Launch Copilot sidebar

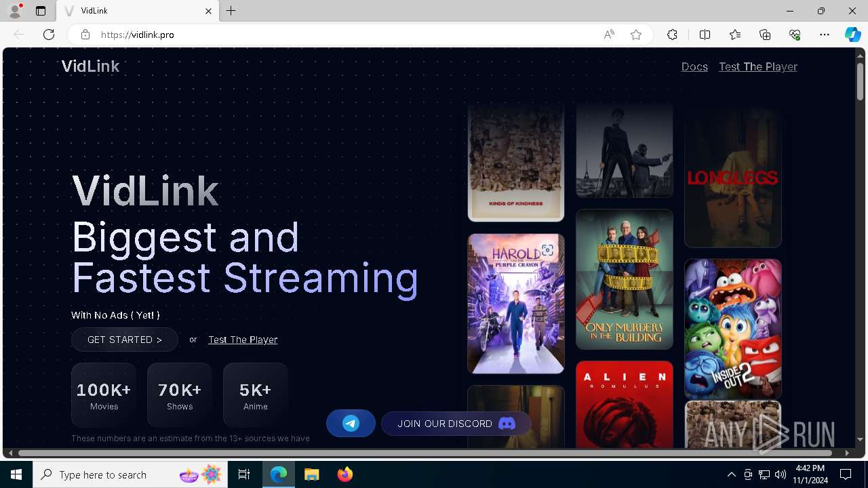pos(852,35)
